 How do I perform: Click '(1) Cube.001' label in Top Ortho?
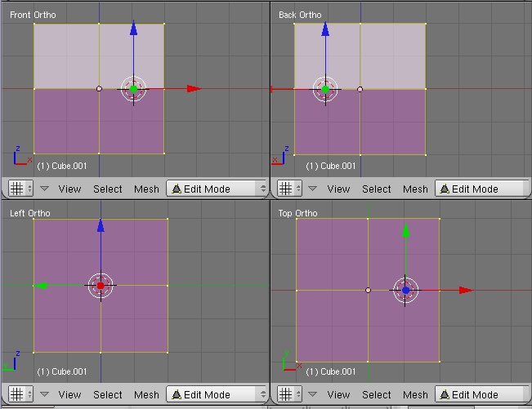pos(330,371)
